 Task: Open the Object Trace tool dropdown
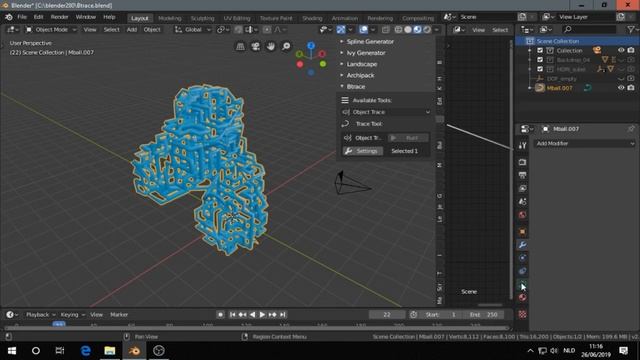pos(386,112)
